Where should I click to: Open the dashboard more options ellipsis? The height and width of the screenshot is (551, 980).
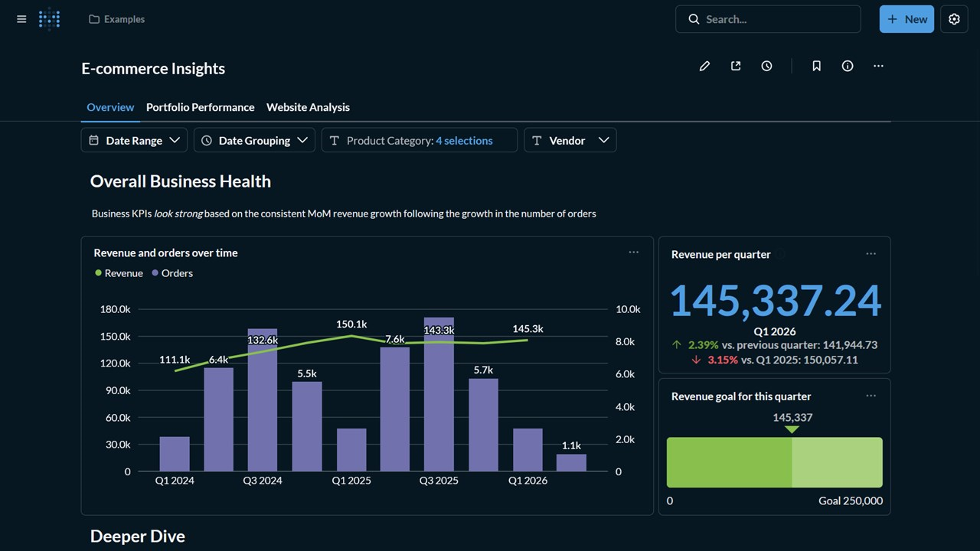coord(878,67)
